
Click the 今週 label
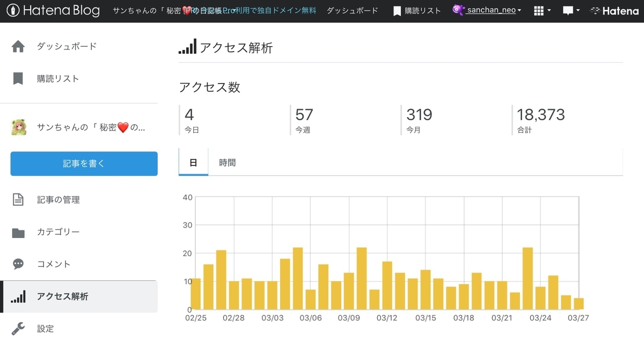point(303,130)
